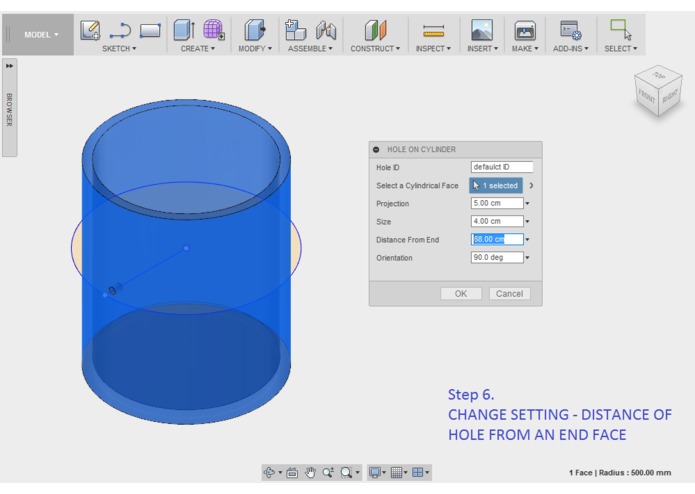695x494 pixels.
Task: Open the ADD-INS dropdown menu
Action: coord(570,48)
